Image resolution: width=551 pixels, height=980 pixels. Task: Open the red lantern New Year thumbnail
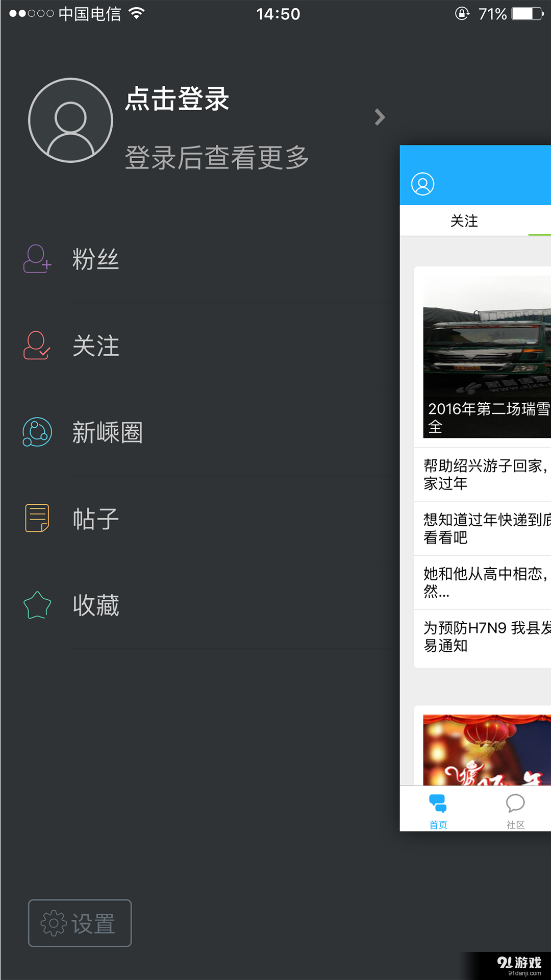pos(487,750)
